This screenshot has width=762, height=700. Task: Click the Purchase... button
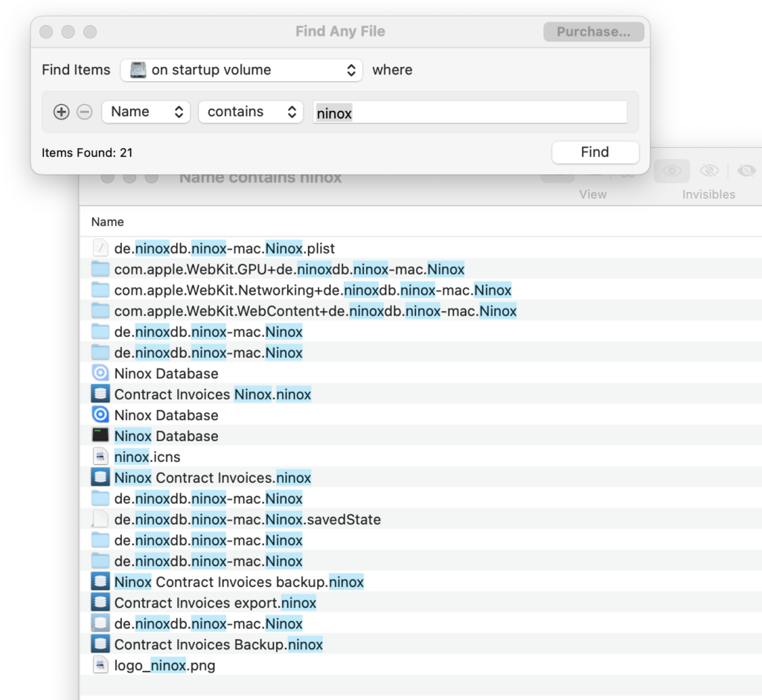593,31
